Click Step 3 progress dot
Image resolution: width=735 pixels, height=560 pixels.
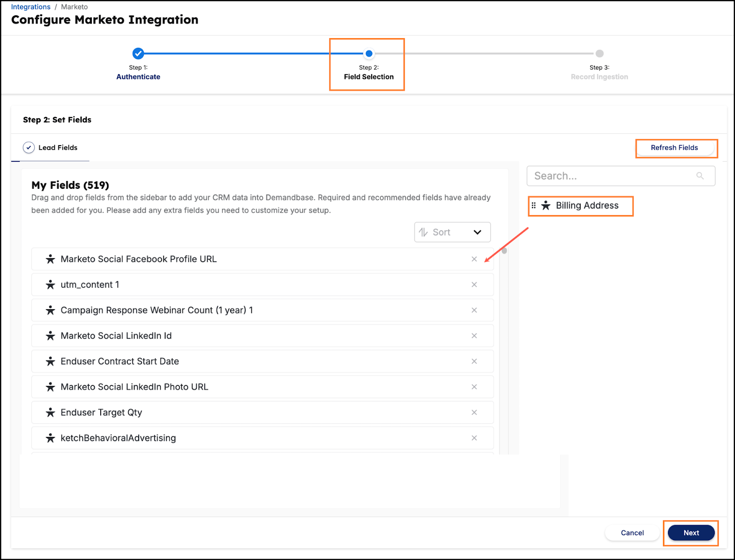[x=599, y=54]
